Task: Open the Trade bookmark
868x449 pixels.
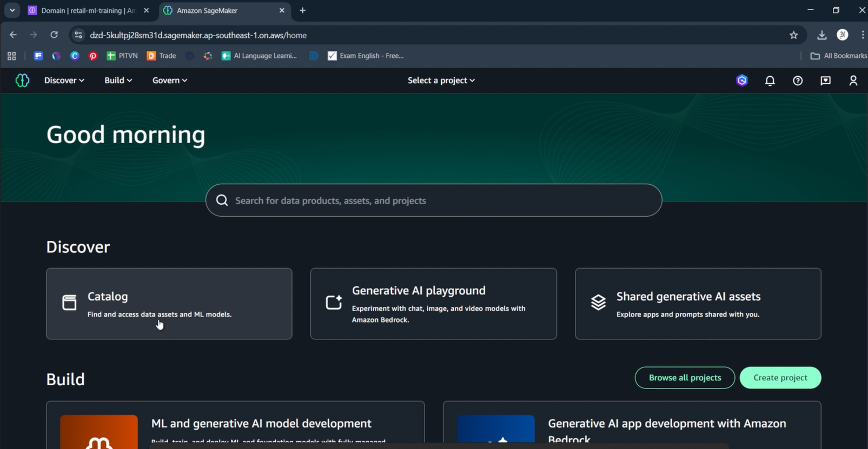Action: click(x=162, y=56)
